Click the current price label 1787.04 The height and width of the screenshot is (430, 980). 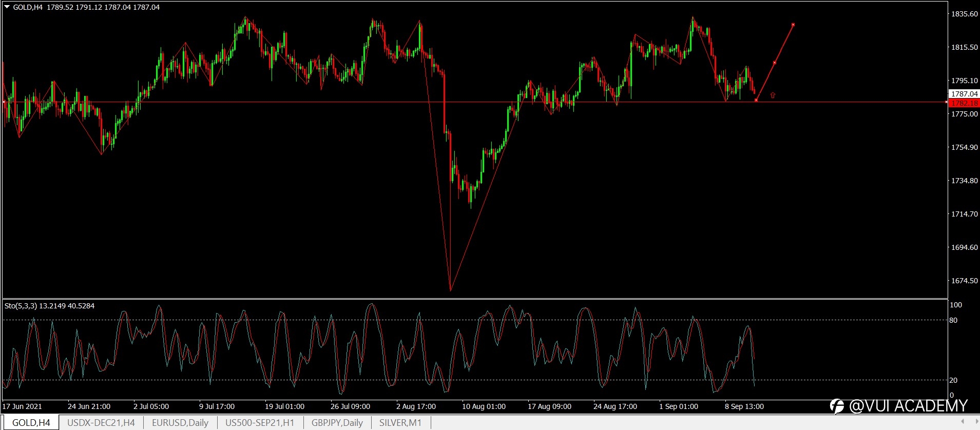(x=965, y=94)
